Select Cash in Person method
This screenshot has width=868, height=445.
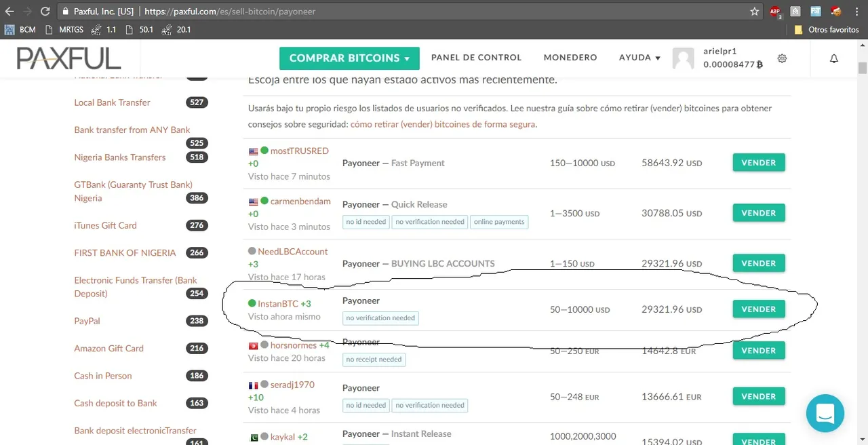(103, 376)
